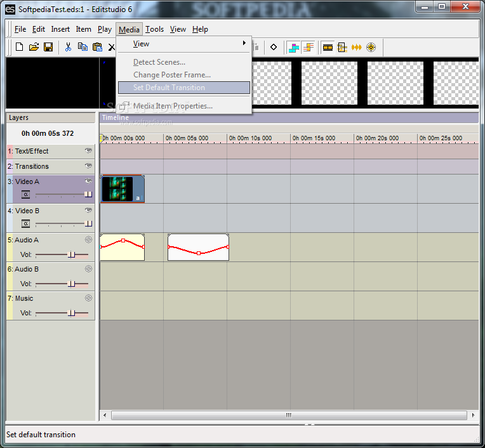This screenshot has width=485, height=448.
Task: Toggle visibility eye of Video A layer
Action: pos(88,181)
